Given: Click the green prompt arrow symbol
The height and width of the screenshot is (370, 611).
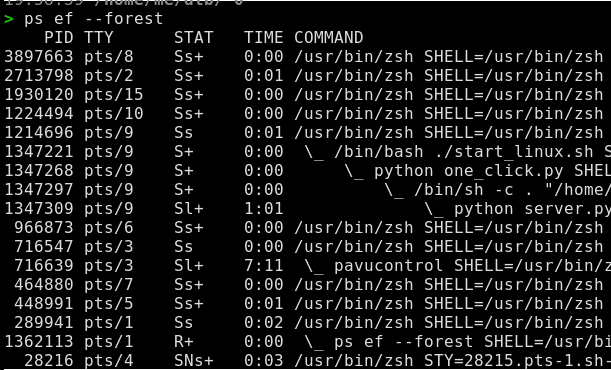Looking at the screenshot, I should tap(9, 19).
